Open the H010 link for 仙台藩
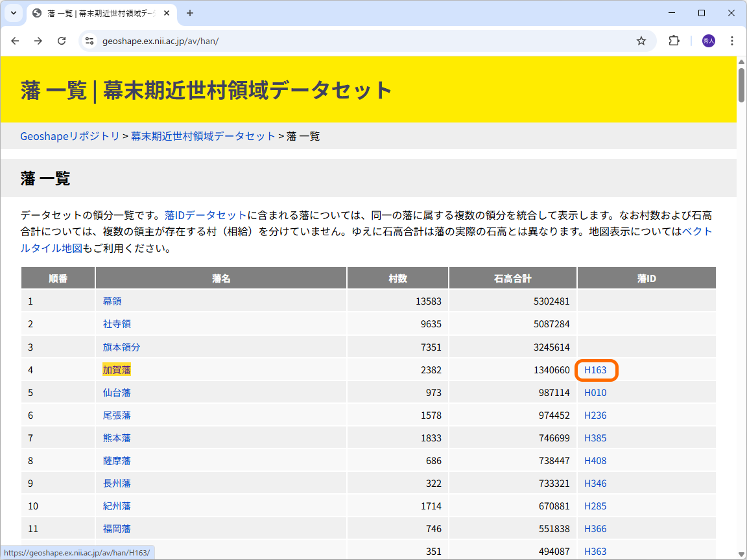 (x=595, y=392)
